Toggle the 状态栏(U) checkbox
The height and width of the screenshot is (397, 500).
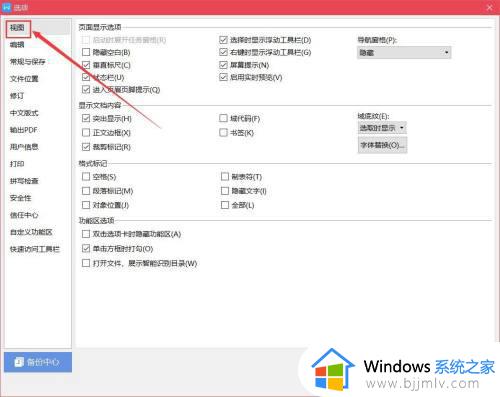coord(86,77)
